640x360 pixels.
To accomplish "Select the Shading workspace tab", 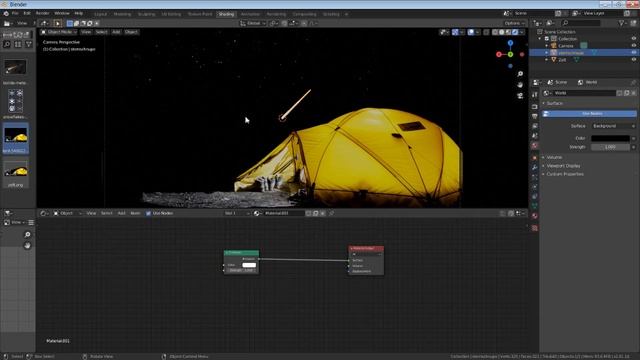I will tap(226, 14).
